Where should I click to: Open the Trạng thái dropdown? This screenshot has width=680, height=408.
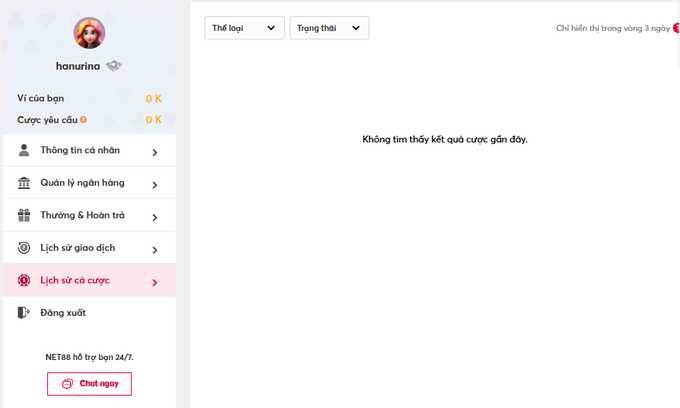329,28
